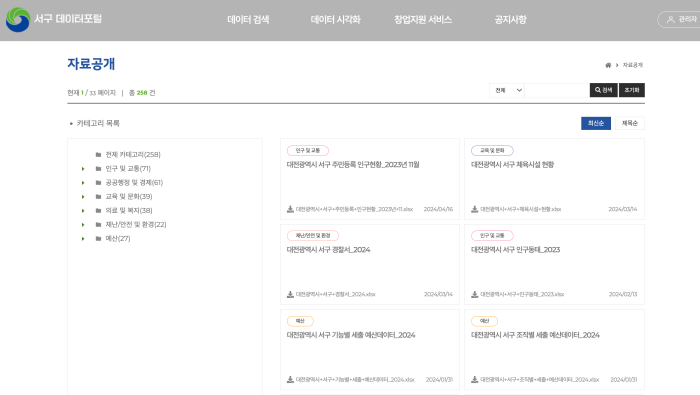Download the 경찰서_2024 xlsx file icon
Screen dimensions: 700x395
pos(290,294)
